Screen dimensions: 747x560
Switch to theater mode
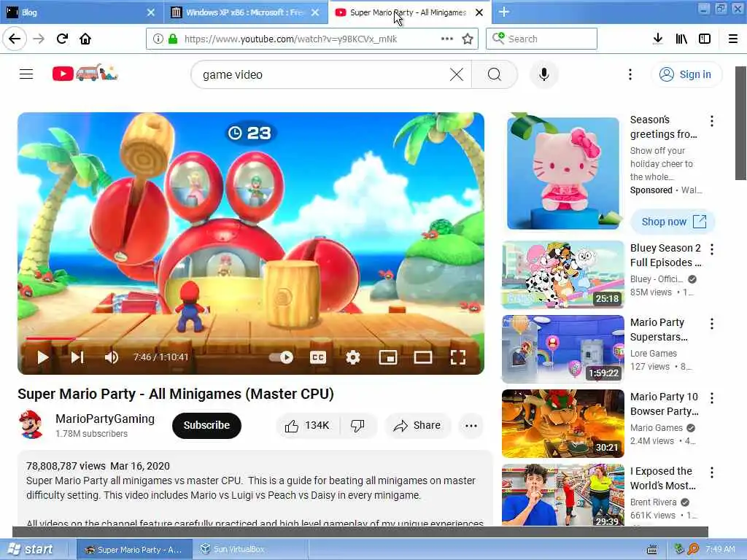coord(423,357)
